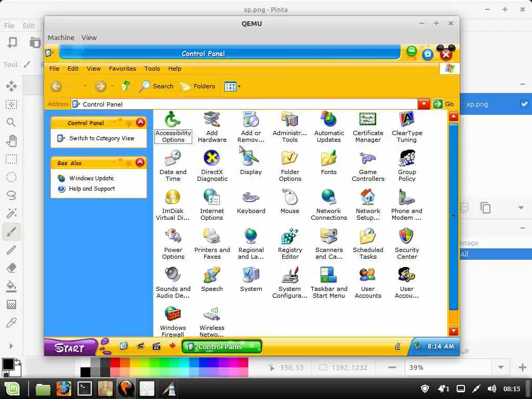Open Network Connections icon
This screenshot has height=399, width=532.
329,205
